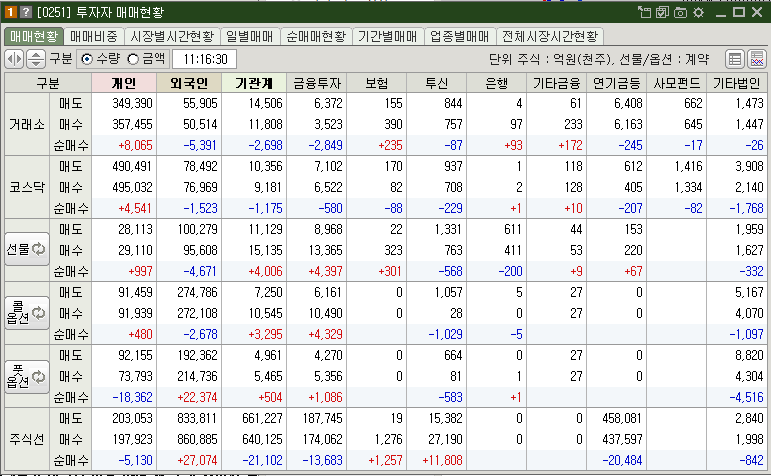Click the 11:16:30 time field

[x=205, y=60]
